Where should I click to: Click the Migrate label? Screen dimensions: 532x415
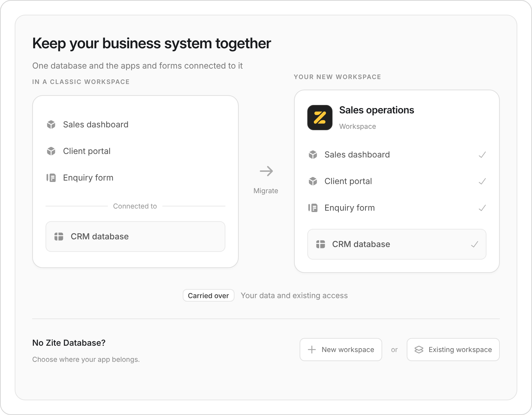(266, 191)
